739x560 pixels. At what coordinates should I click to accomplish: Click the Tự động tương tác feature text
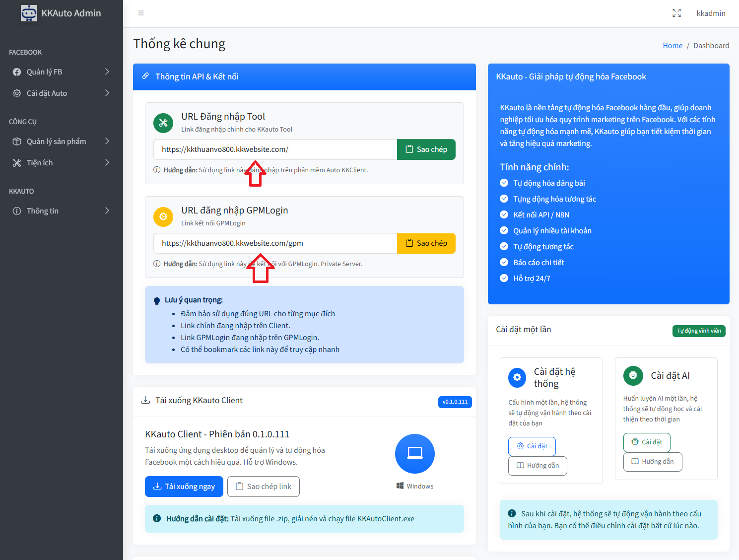click(x=543, y=247)
